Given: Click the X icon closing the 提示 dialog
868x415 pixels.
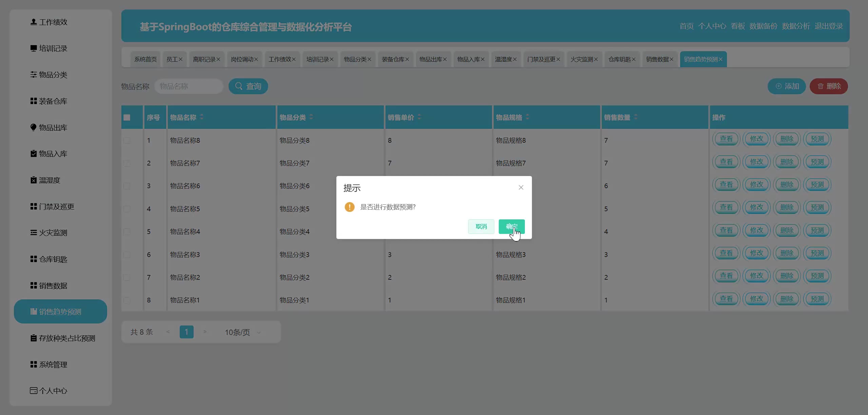Looking at the screenshot, I should (x=521, y=187).
